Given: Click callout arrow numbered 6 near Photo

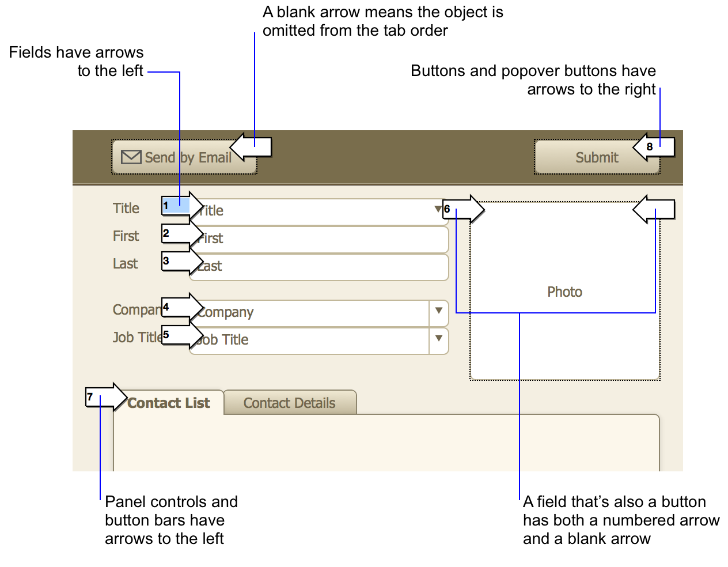Looking at the screenshot, I should coord(464,209).
